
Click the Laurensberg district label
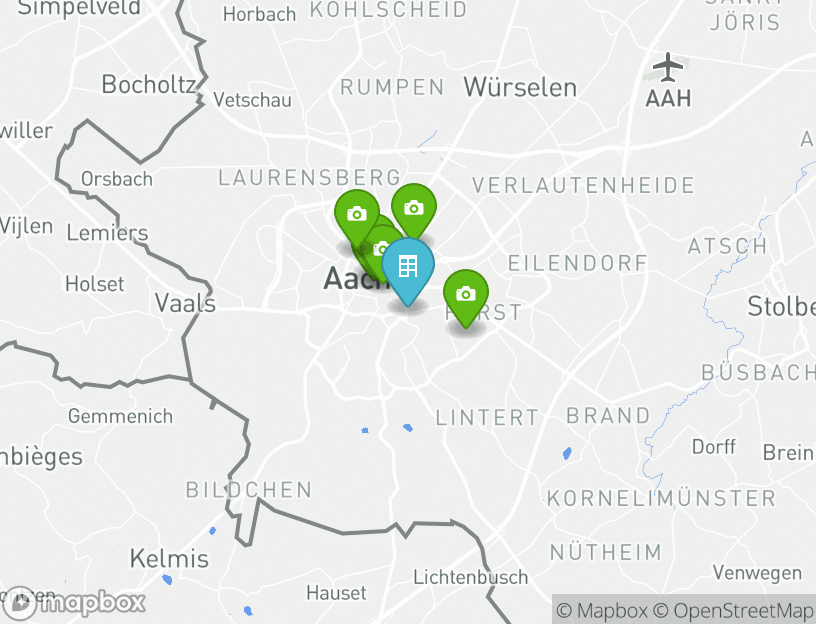click(309, 178)
